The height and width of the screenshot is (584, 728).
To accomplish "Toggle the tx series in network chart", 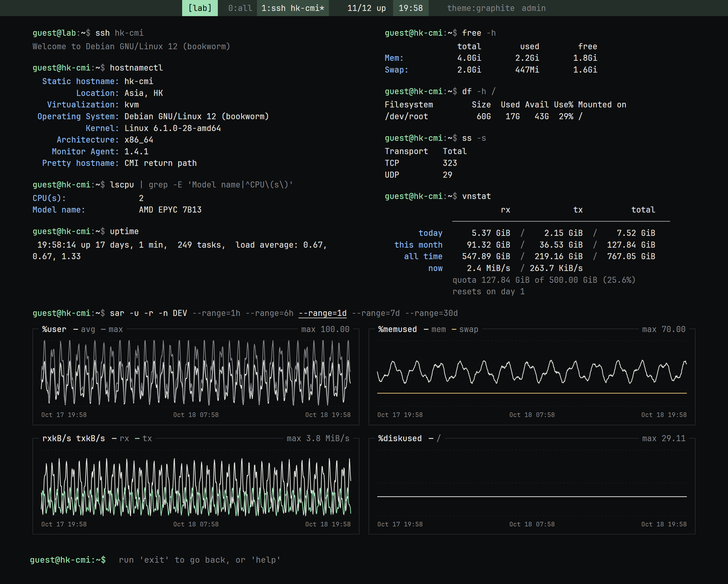I will 143,438.
